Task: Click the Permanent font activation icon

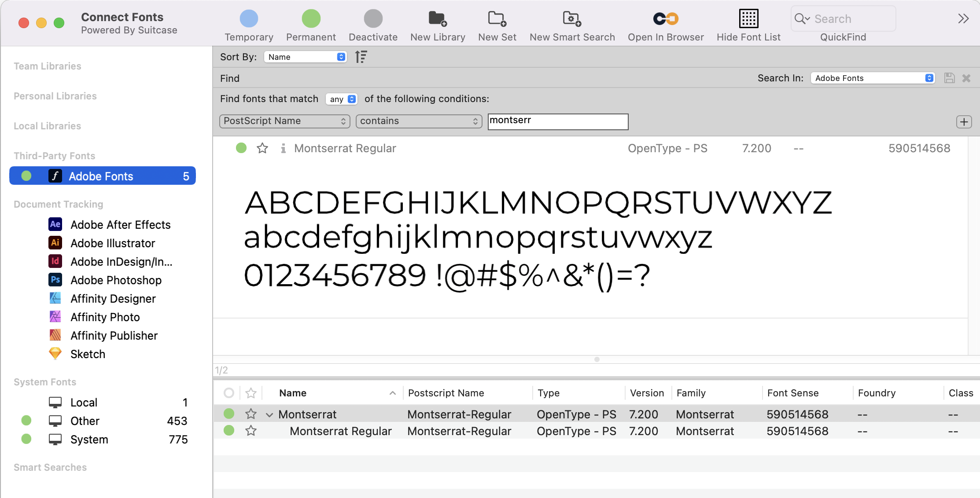Action: [x=311, y=18]
